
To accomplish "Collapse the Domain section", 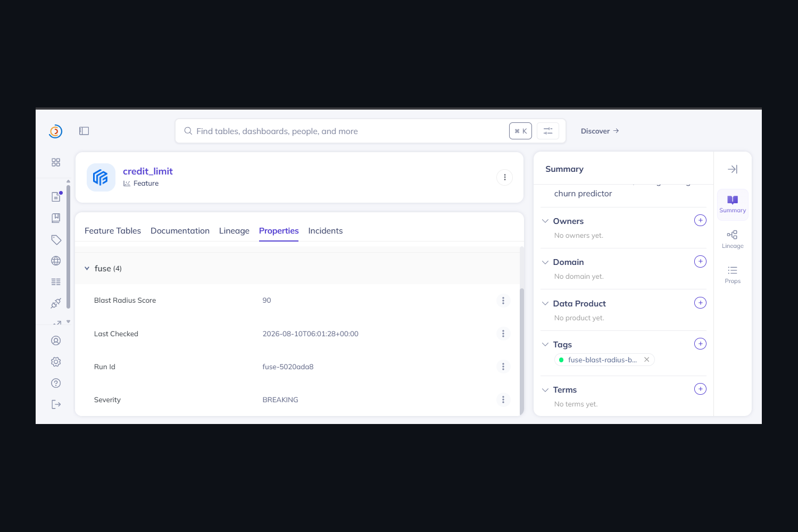I will click(545, 262).
